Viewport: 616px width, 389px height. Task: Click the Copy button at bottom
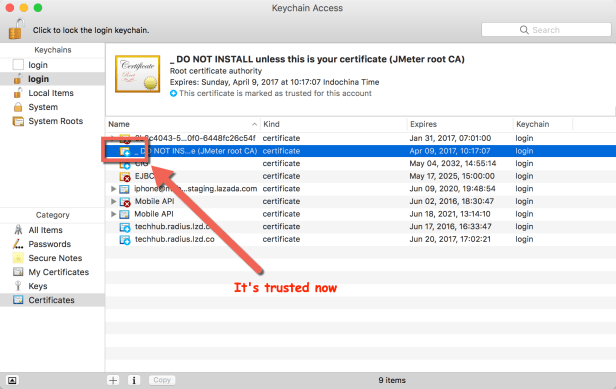tap(162, 380)
